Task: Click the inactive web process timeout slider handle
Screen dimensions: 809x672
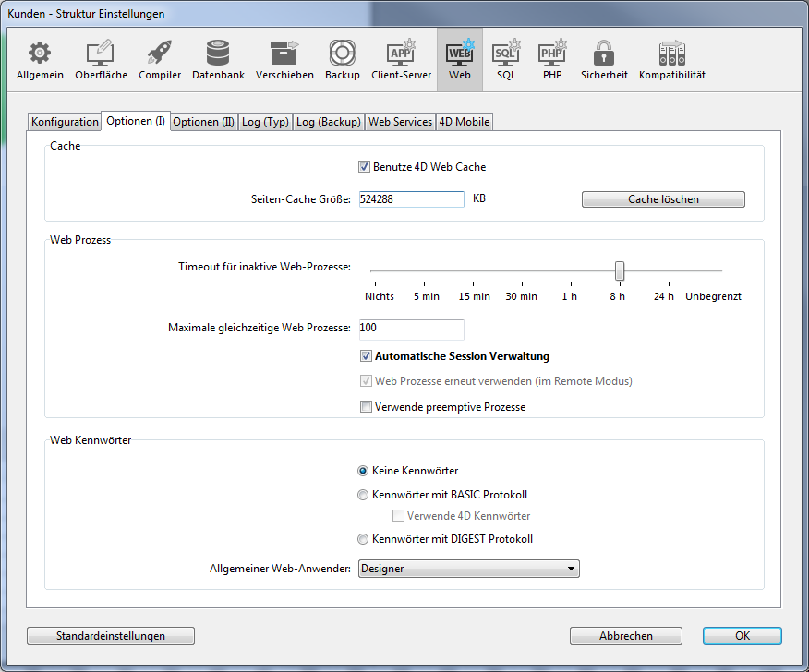Action: (x=620, y=270)
